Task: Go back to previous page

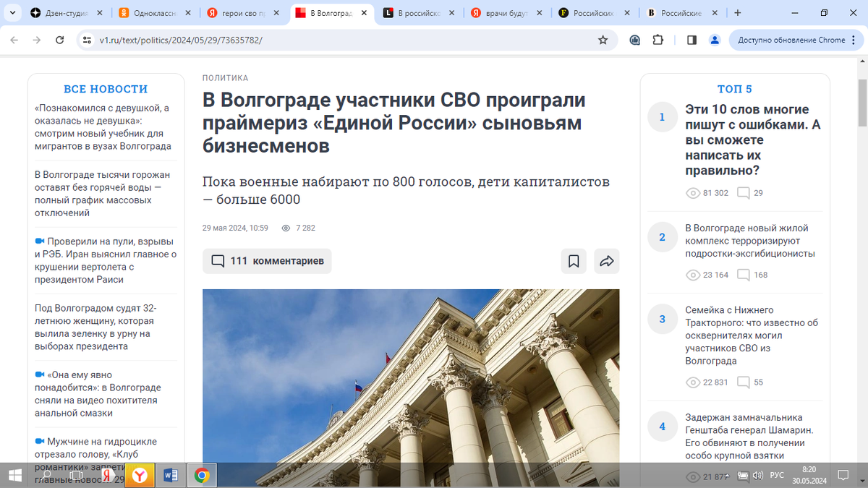Action: (x=14, y=40)
